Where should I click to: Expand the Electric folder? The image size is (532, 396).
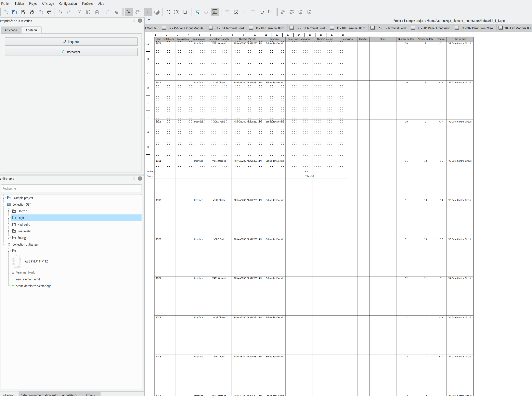click(x=9, y=211)
